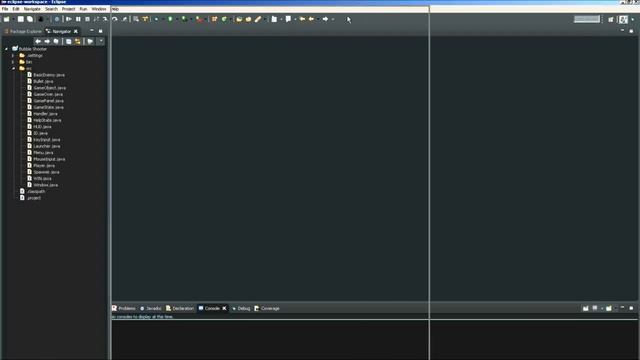Select BasicEnemy.java in Navigator

pos(46,75)
